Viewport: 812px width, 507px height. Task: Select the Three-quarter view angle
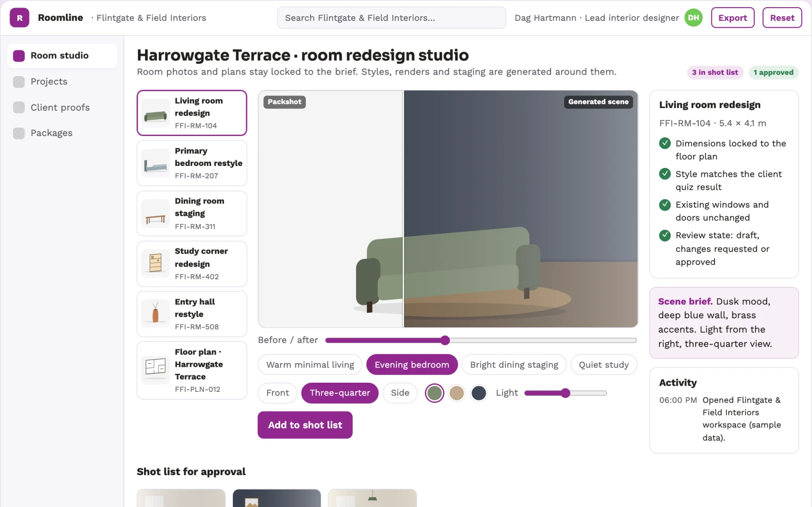pyautogui.click(x=340, y=393)
